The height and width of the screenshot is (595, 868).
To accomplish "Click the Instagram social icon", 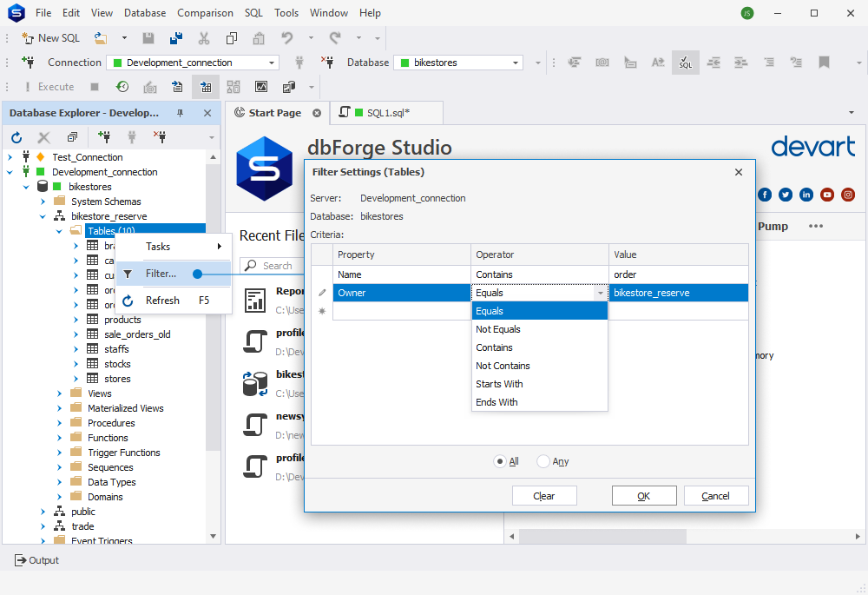I will coord(847,195).
